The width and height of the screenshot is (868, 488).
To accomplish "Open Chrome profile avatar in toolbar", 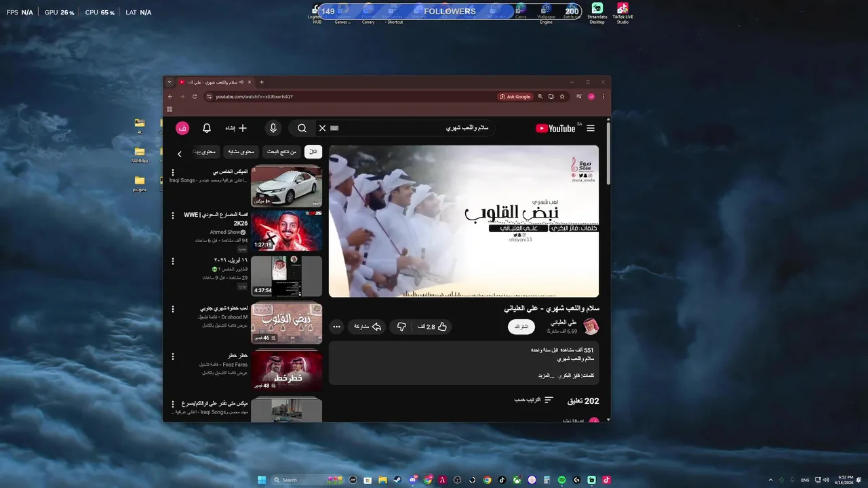I will [x=591, y=97].
